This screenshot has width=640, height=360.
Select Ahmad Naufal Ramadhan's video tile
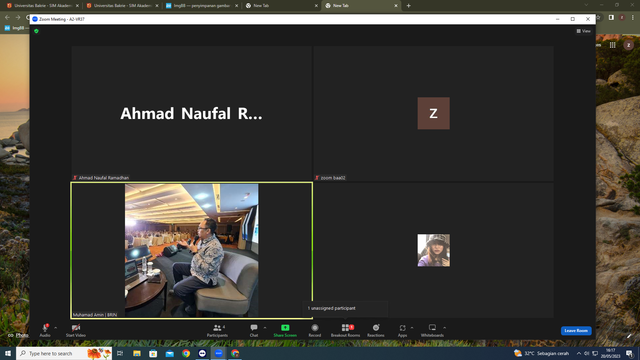(x=191, y=113)
